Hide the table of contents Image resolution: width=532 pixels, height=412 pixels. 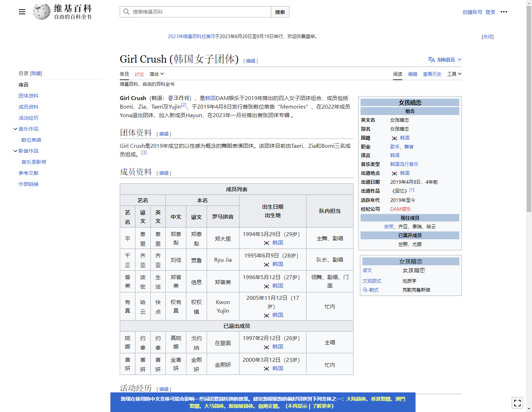[x=36, y=73]
